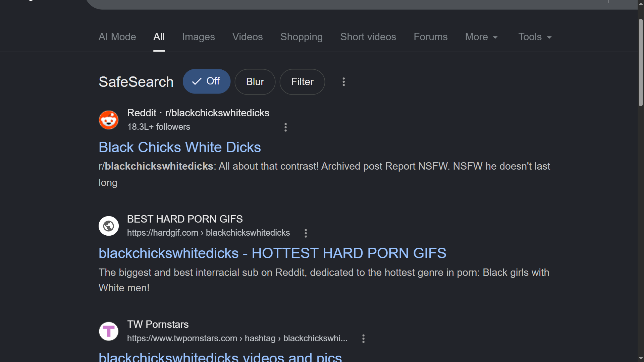The image size is (644, 362).
Task: Open the three-dot menu next to hardgif.com URL
Action: pos(306,233)
